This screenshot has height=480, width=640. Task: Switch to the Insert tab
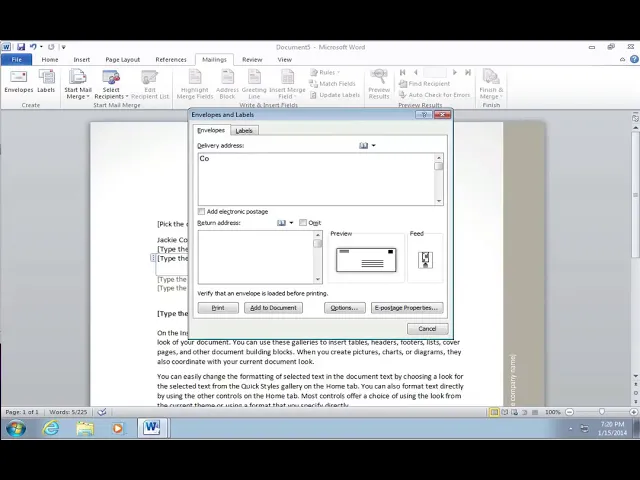tap(82, 60)
